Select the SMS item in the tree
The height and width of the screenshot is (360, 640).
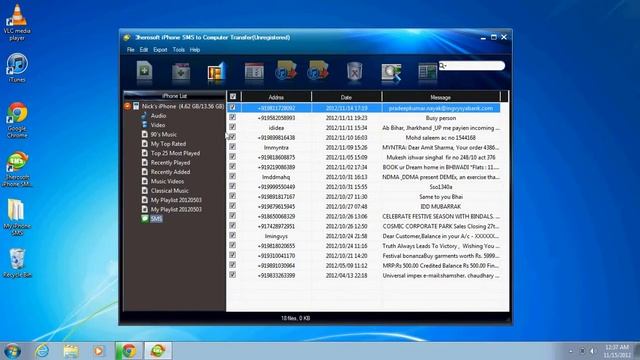tap(156, 219)
